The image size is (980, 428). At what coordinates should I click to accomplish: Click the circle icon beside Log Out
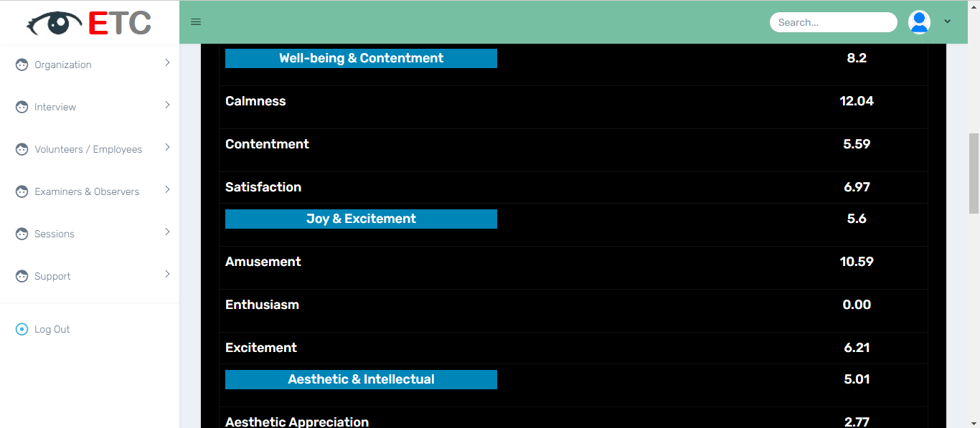coord(22,329)
